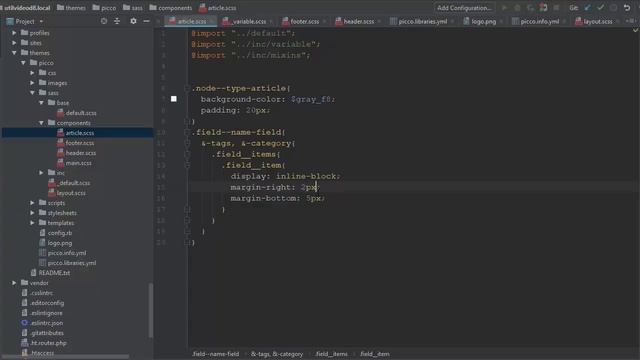Open Git history clock icon

(x=613, y=8)
